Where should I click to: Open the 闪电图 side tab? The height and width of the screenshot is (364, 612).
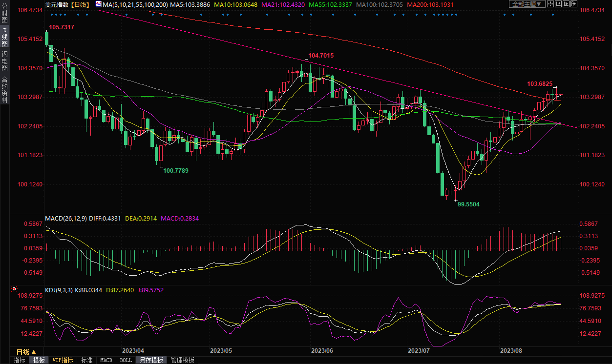4,61
